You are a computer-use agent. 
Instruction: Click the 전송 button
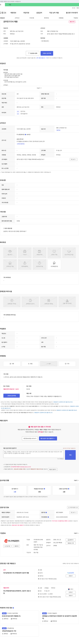click(x=70, y=455)
